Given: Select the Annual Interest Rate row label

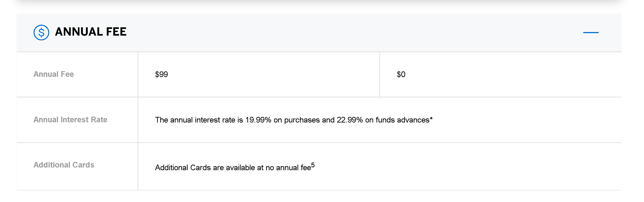Looking at the screenshot, I should tap(70, 120).
